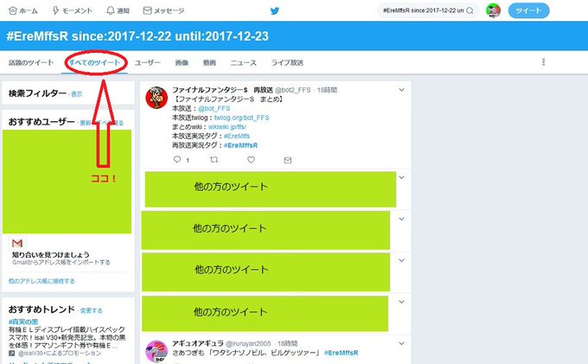Expand chevron on third 他の方のツイート
The width and height of the screenshot is (588, 364).
click(401, 260)
